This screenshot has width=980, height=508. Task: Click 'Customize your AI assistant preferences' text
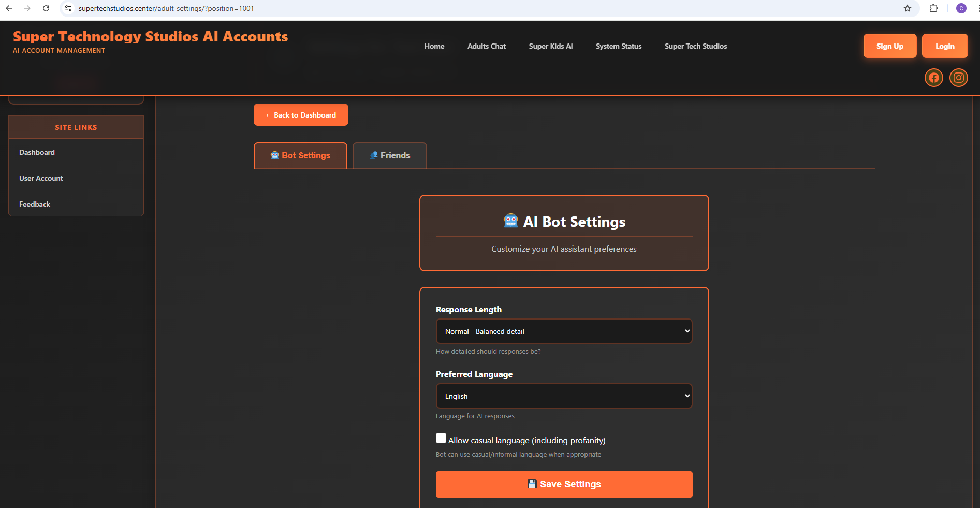point(564,249)
